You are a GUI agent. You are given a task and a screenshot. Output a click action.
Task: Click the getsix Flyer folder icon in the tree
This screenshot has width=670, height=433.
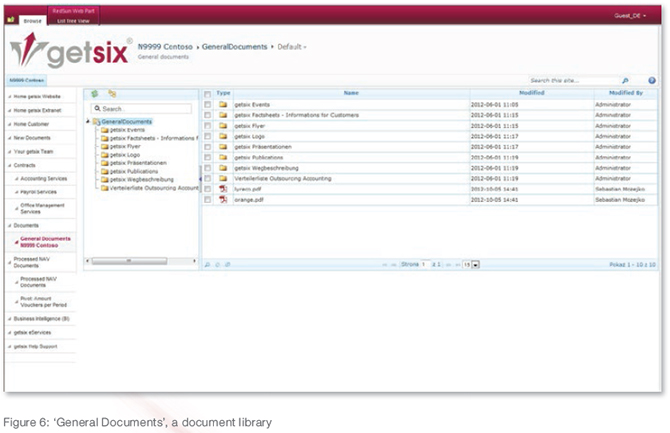pyautogui.click(x=105, y=147)
